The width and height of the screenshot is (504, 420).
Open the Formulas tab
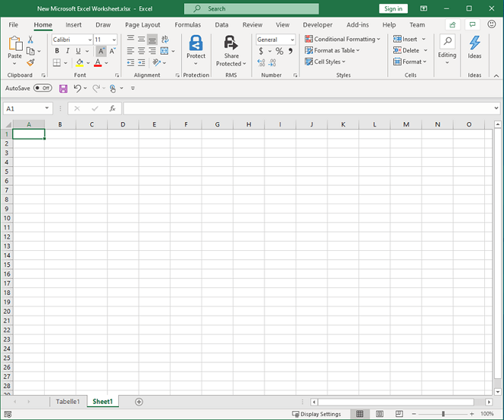point(188,25)
